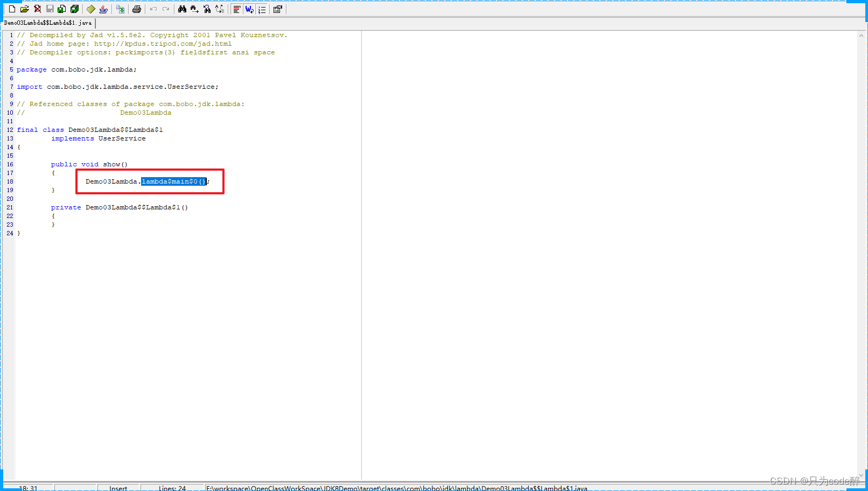This screenshot has height=491, width=868.
Task: Click the copy document icon with green arrow
Action: [x=120, y=9]
